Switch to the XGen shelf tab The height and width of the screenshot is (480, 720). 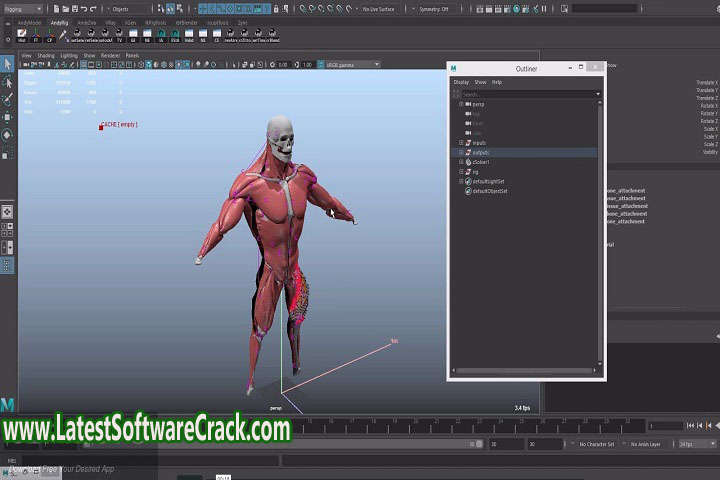[x=131, y=23]
